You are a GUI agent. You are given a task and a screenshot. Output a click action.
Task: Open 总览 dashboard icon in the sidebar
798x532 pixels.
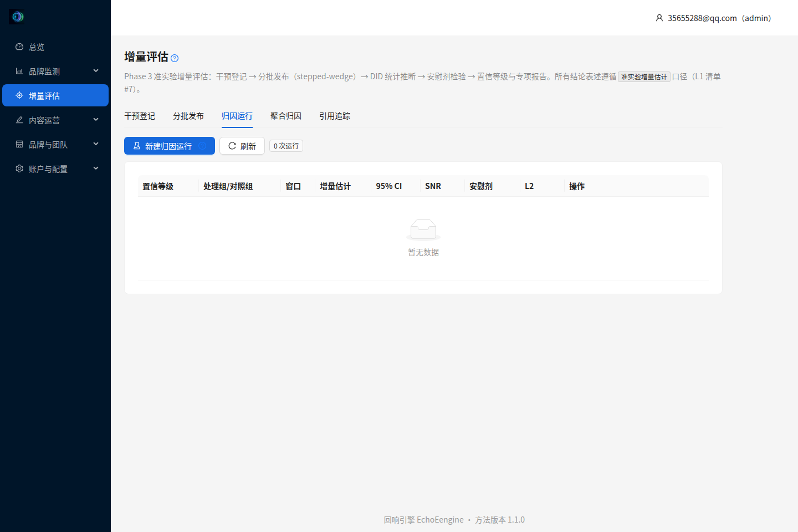19,47
